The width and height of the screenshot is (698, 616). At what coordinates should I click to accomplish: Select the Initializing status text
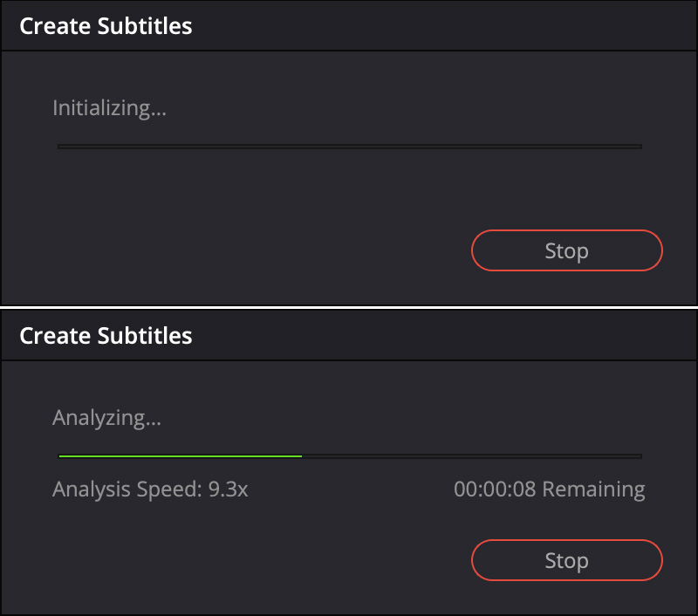click(x=108, y=108)
